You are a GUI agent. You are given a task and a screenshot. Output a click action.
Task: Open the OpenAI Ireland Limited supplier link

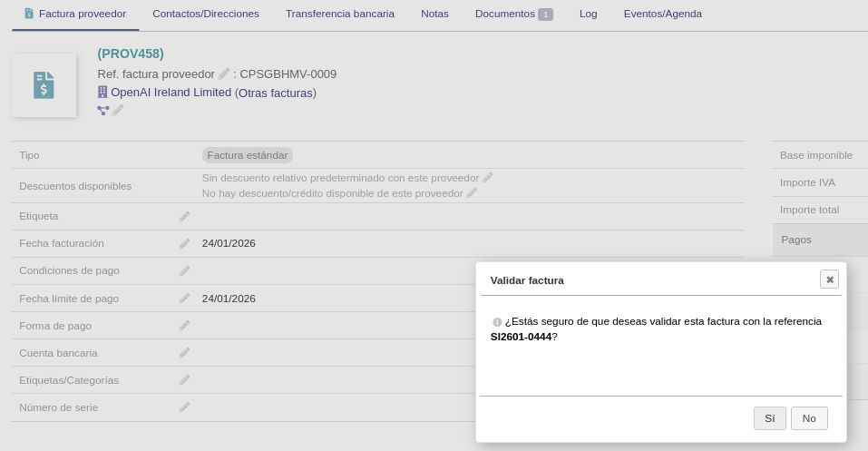point(171,93)
